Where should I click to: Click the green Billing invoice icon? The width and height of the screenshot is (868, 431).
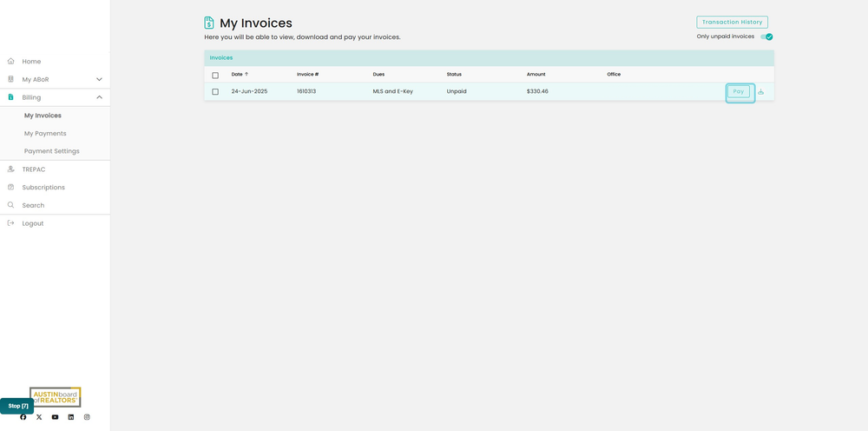pos(10,97)
